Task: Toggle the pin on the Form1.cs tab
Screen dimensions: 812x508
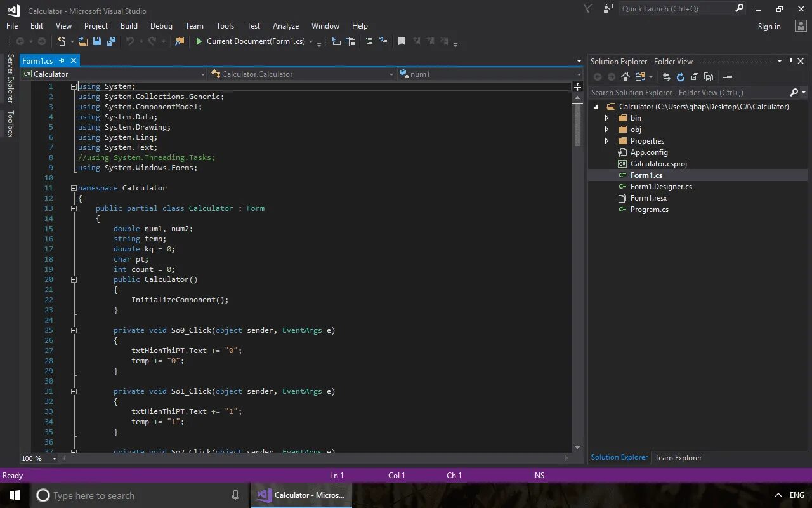Action: [x=62, y=61]
